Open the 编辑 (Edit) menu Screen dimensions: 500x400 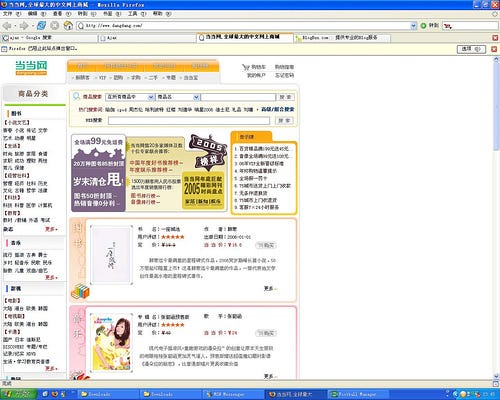[x=36, y=14]
